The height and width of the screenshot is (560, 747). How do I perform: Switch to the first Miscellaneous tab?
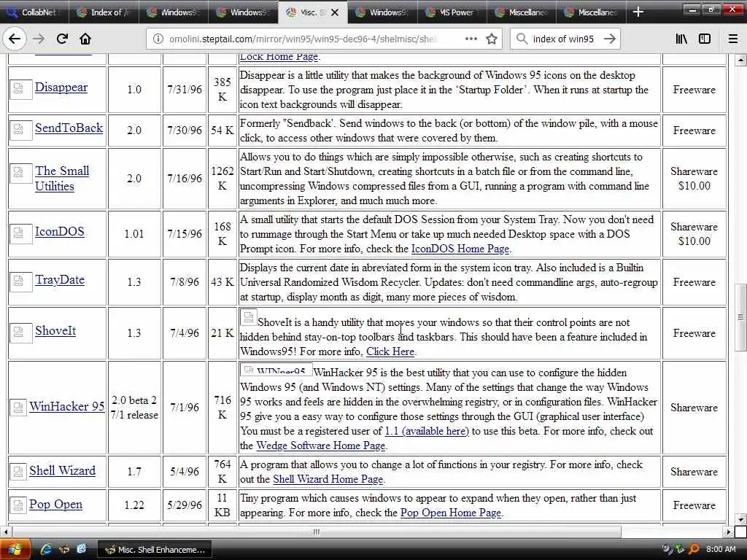[522, 12]
